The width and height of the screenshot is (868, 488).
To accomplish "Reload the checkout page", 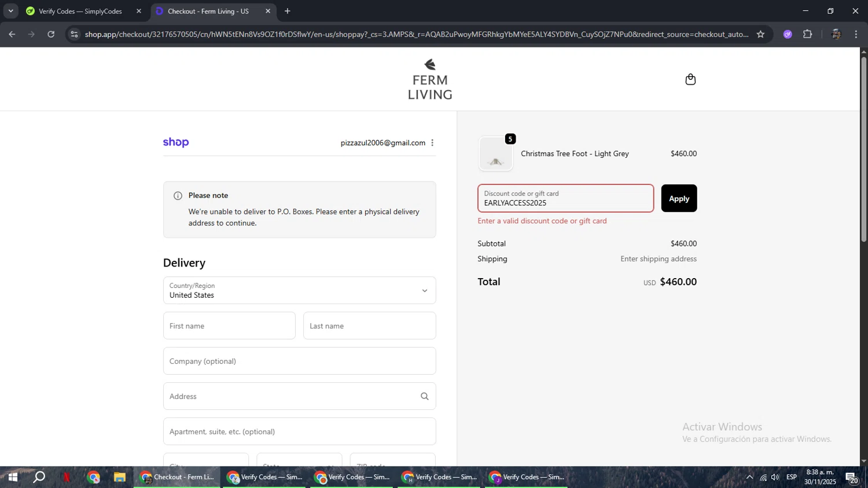I will point(51,34).
